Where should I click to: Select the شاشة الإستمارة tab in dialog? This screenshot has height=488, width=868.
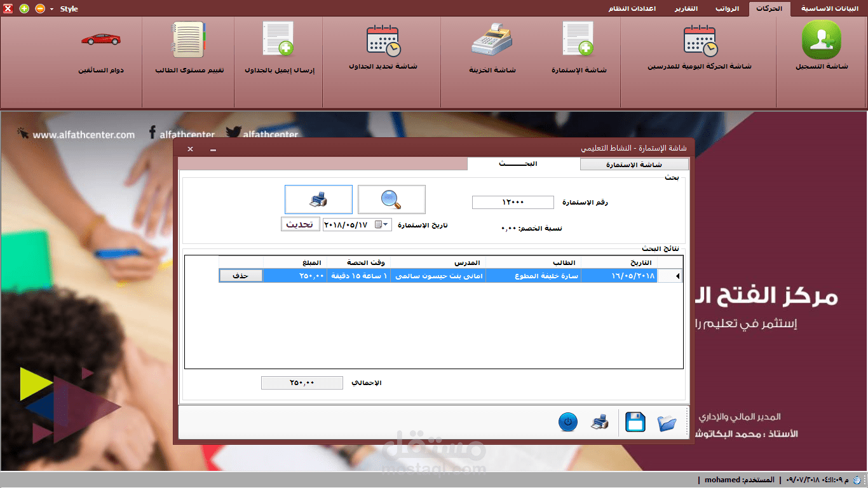(x=633, y=165)
